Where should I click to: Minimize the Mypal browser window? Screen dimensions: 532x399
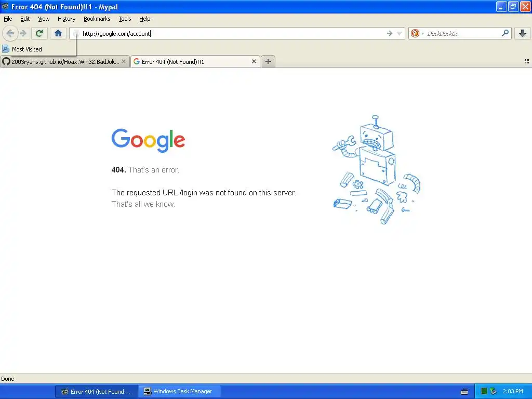pos(501,6)
